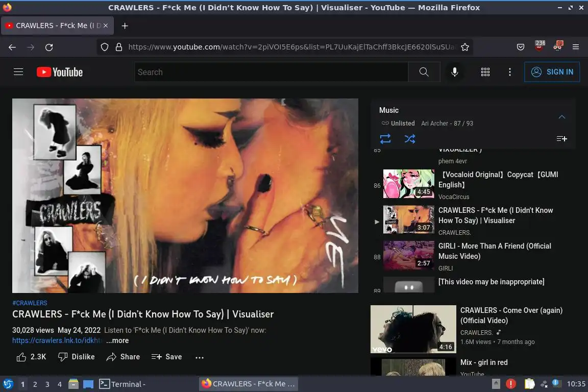Open clipboard tray icon

pos(529,384)
